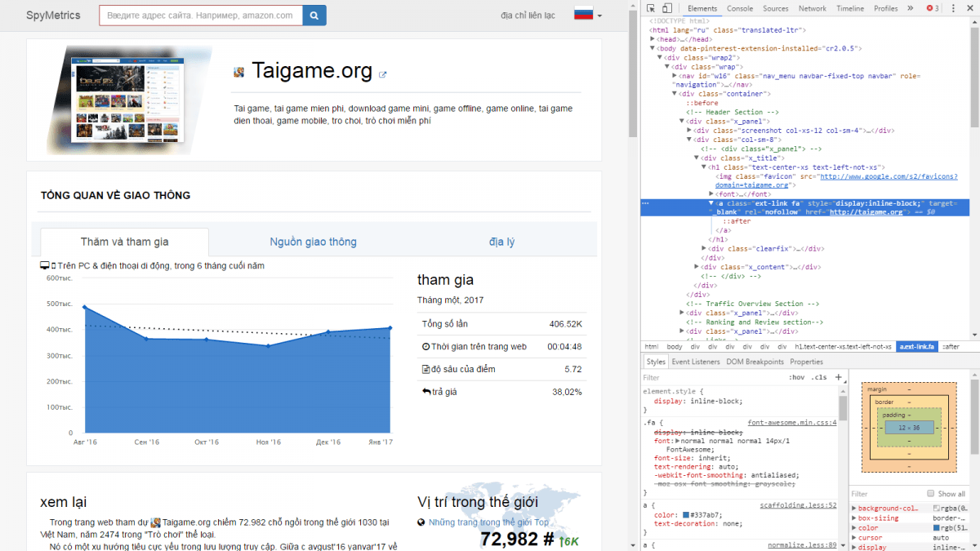The image size is (980, 551).
Task: Expand the font shorthand property triangle
Action: coord(678,441)
